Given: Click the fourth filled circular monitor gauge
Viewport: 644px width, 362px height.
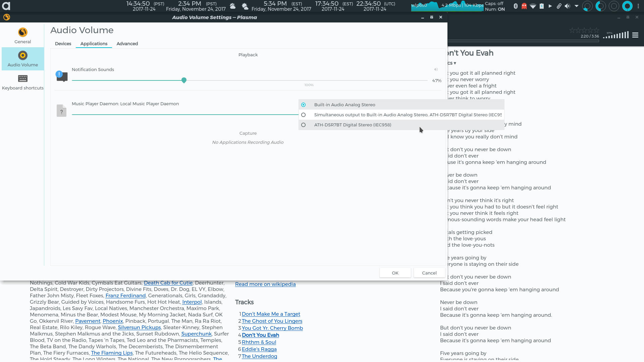Looking at the screenshot, I should coord(627,6).
